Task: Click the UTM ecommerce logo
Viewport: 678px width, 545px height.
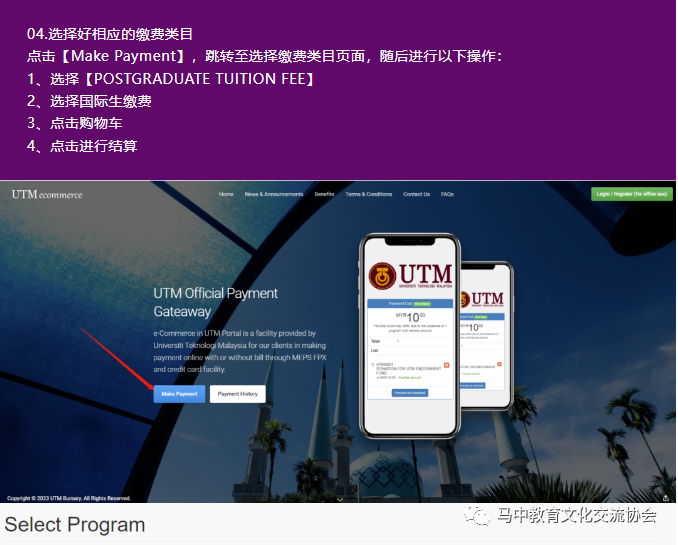Action: click(x=47, y=195)
